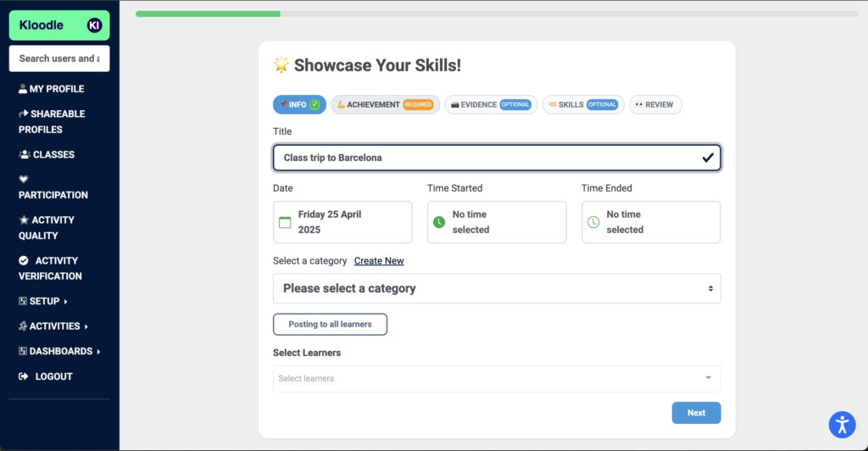The image size is (868, 451).
Task: Click the green clock icon for Time Started
Action: 439,222
